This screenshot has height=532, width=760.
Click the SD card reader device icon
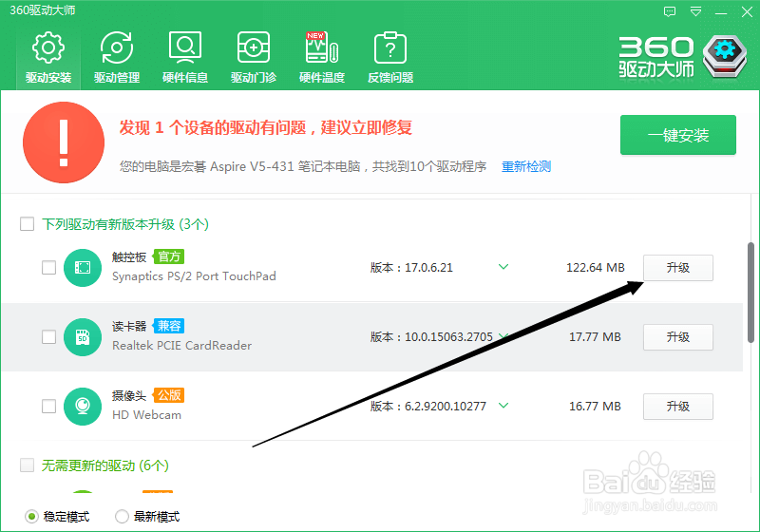coord(83,336)
